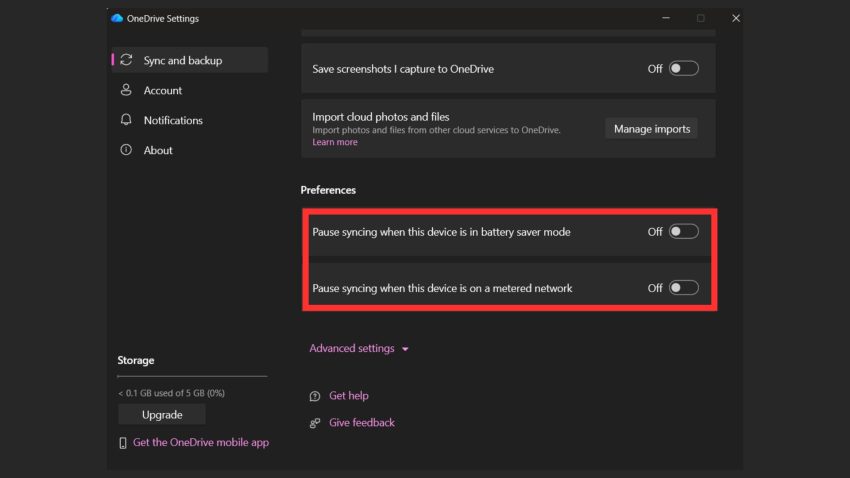Click the Preferences heading
The image size is (850, 478).
(328, 190)
